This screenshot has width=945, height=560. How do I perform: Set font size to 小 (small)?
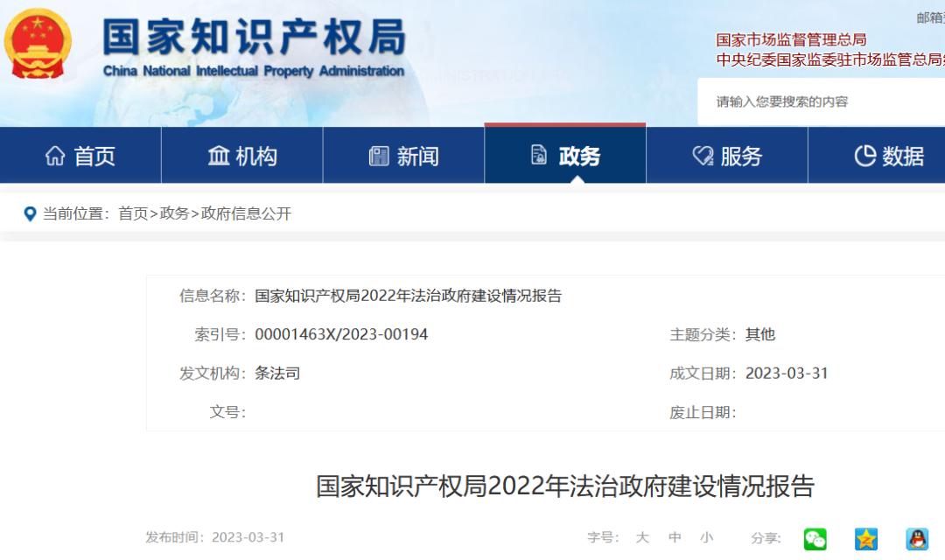pos(706,538)
